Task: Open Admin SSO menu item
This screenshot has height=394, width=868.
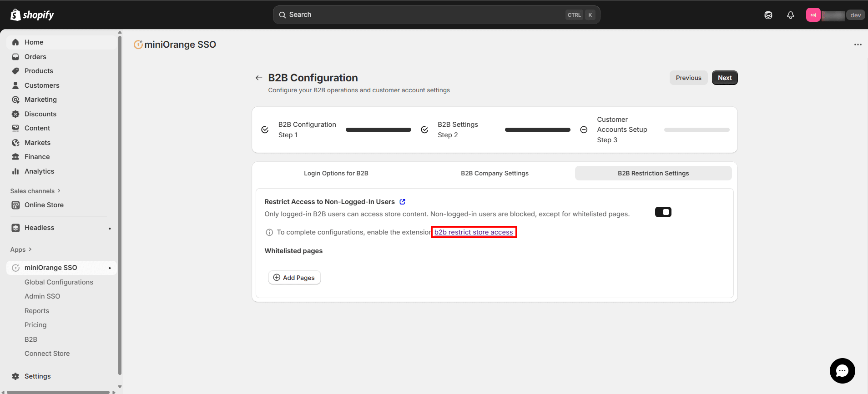Action: tap(42, 296)
